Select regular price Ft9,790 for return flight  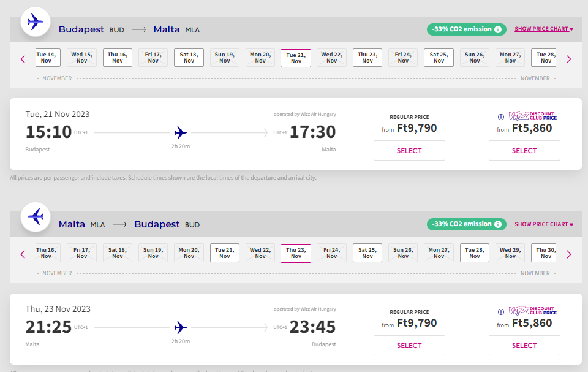409,346
